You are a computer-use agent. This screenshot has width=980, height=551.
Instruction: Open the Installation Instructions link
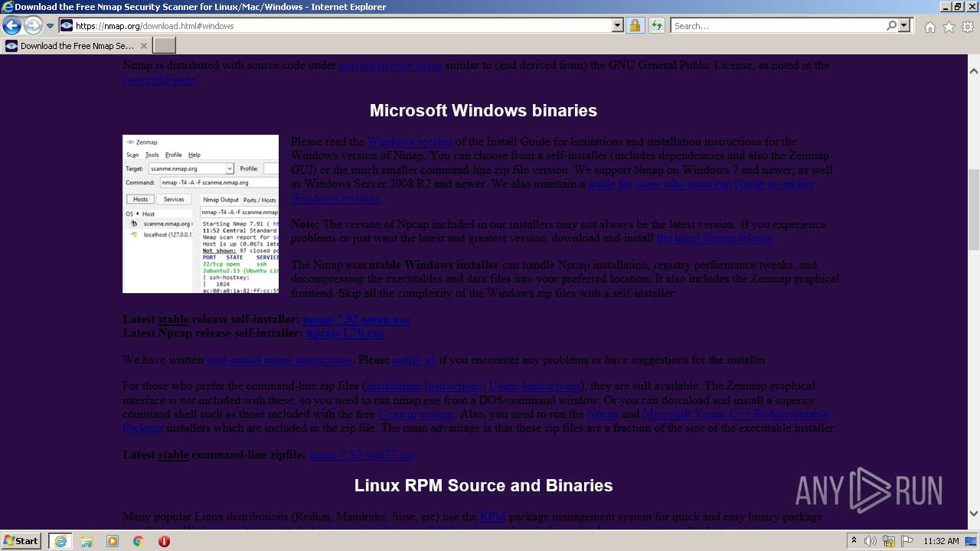[424, 386]
